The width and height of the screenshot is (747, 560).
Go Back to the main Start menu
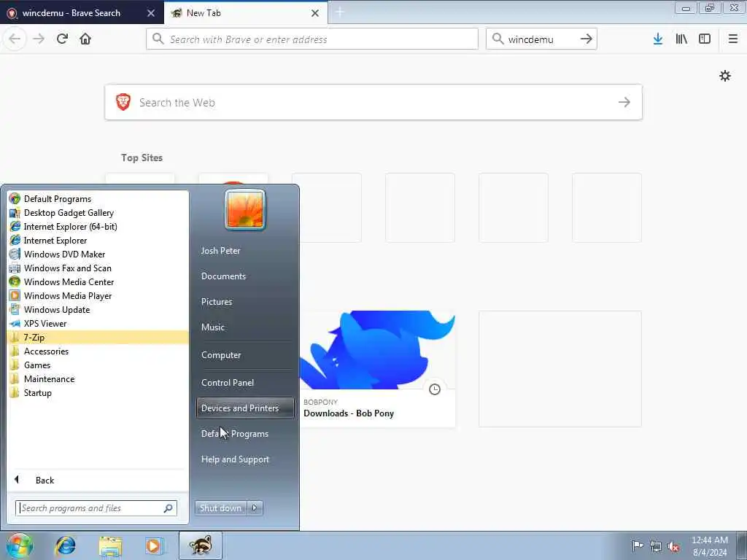(x=98, y=480)
